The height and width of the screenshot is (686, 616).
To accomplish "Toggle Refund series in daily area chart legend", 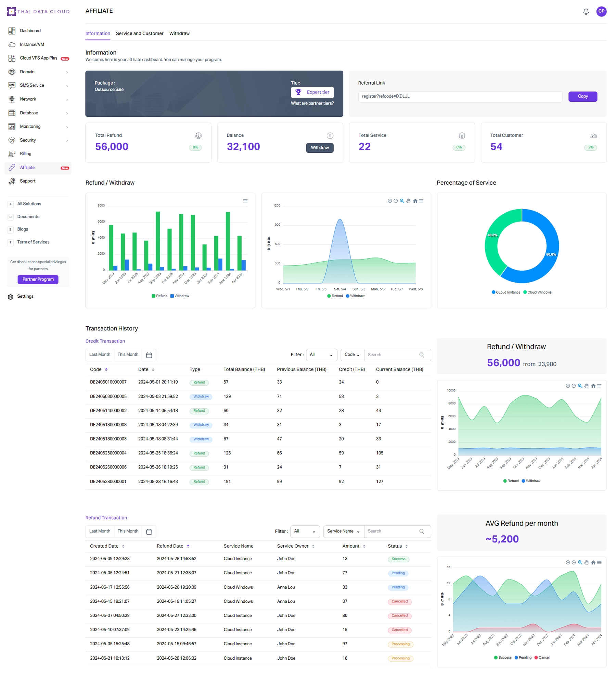I will click(335, 296).
